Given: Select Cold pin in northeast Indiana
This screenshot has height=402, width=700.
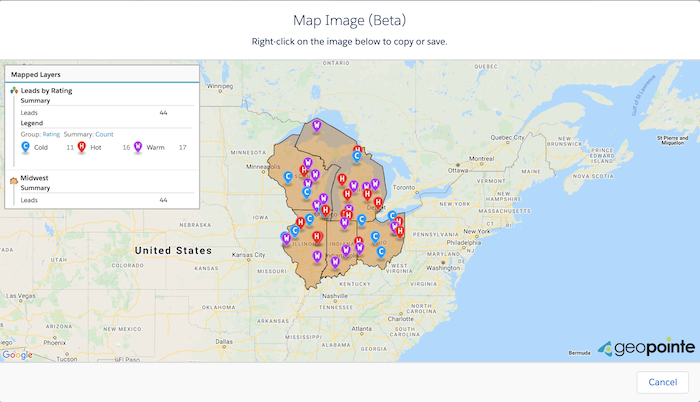Looking at the screenshot, I should point(362,220).
